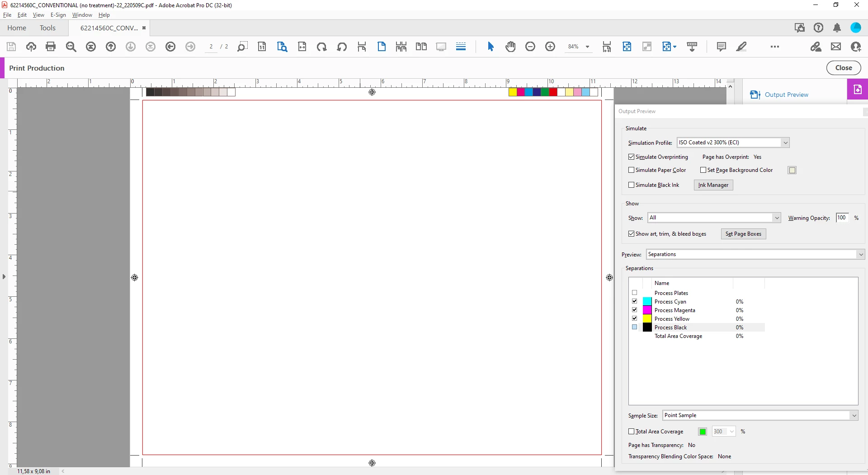Enable Simulate Black Ink
This screenshot has width=868, height=475.
click(x=632, y=185)
